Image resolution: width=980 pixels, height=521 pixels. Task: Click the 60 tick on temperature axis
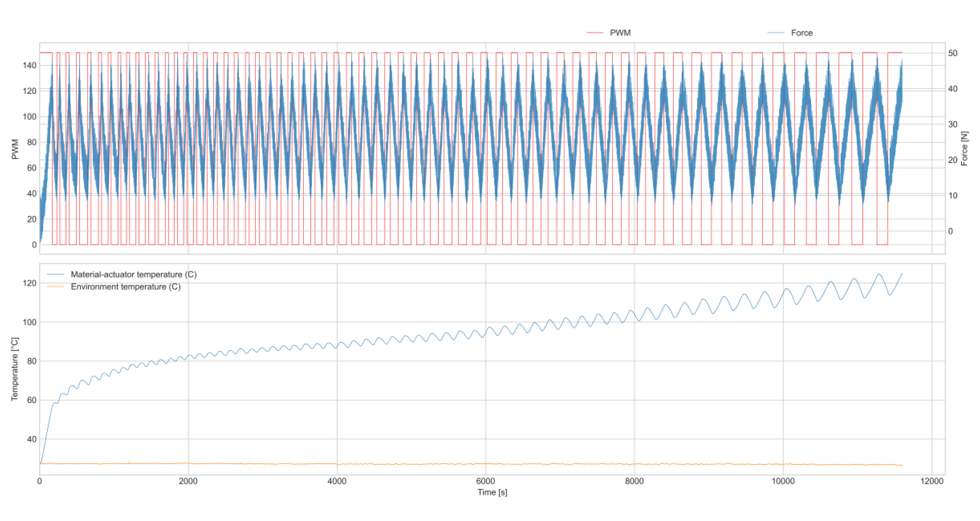(x=32, y=400)
